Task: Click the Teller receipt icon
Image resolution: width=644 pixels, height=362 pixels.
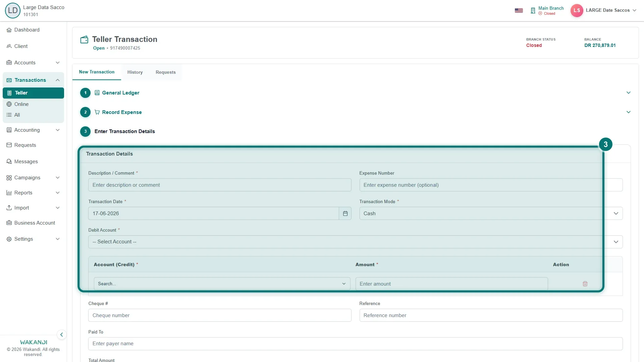Action: click(9, 93)
